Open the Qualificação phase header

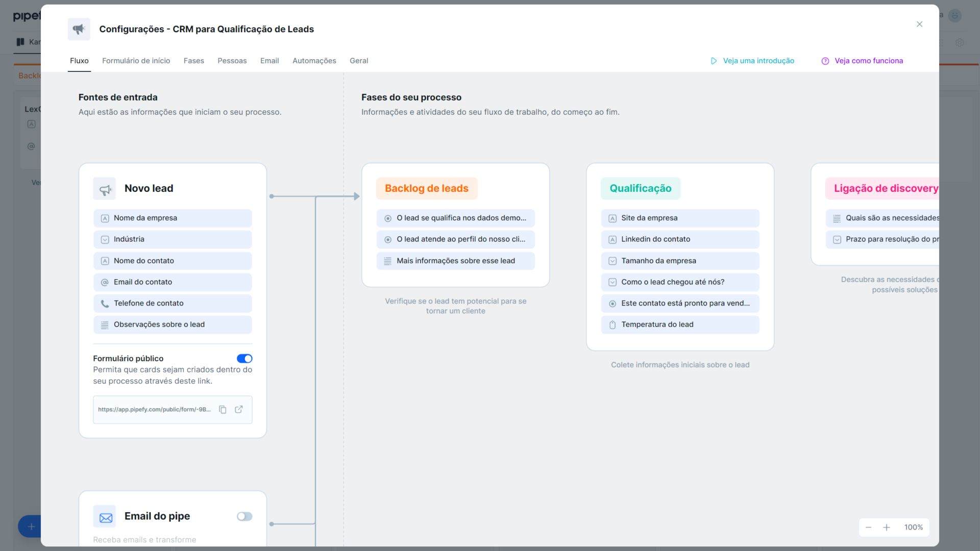(641, 188)
